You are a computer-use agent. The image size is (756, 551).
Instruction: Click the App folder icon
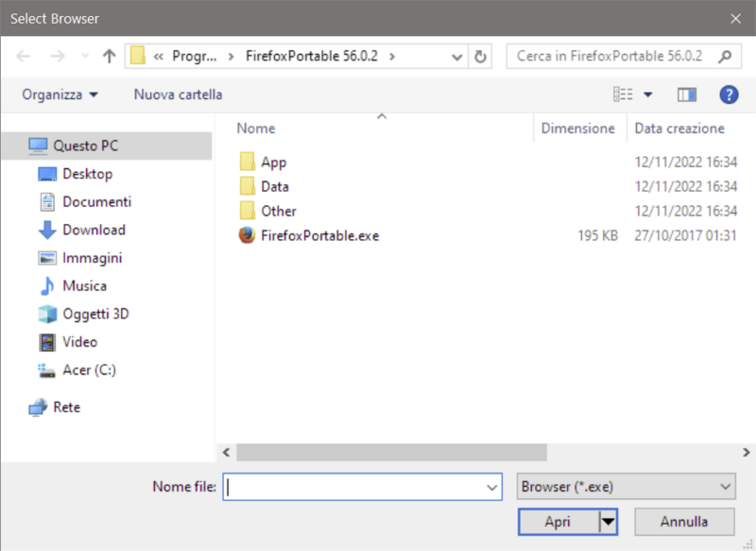pos(248,162)
